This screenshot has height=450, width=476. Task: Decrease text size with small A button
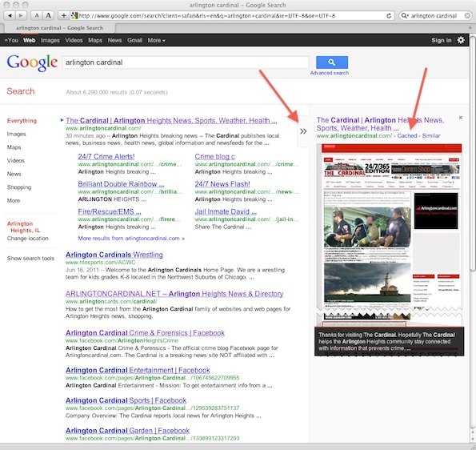(x=37, y=15)
